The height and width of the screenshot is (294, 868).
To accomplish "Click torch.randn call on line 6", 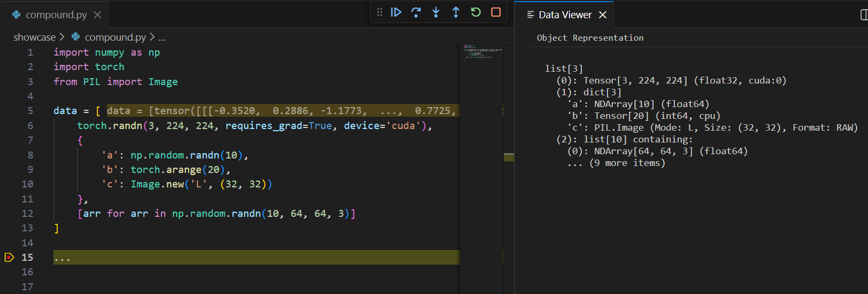I will pos(255,126).
